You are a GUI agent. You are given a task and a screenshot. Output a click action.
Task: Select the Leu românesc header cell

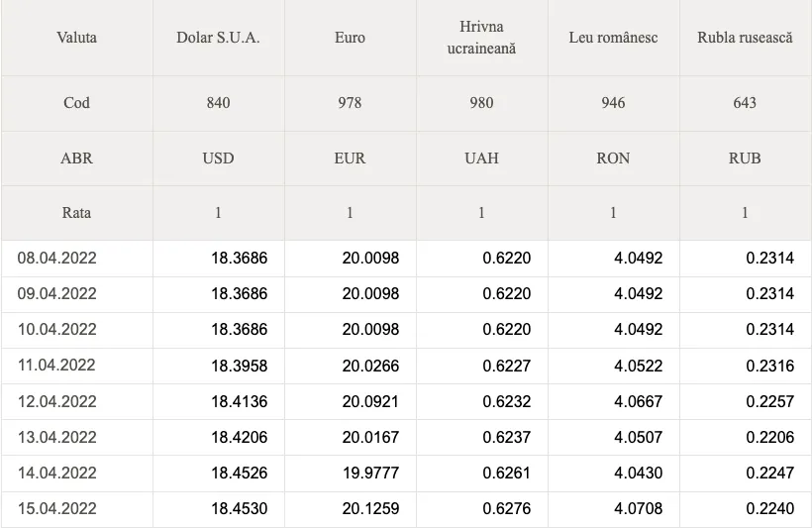(613, 38)
